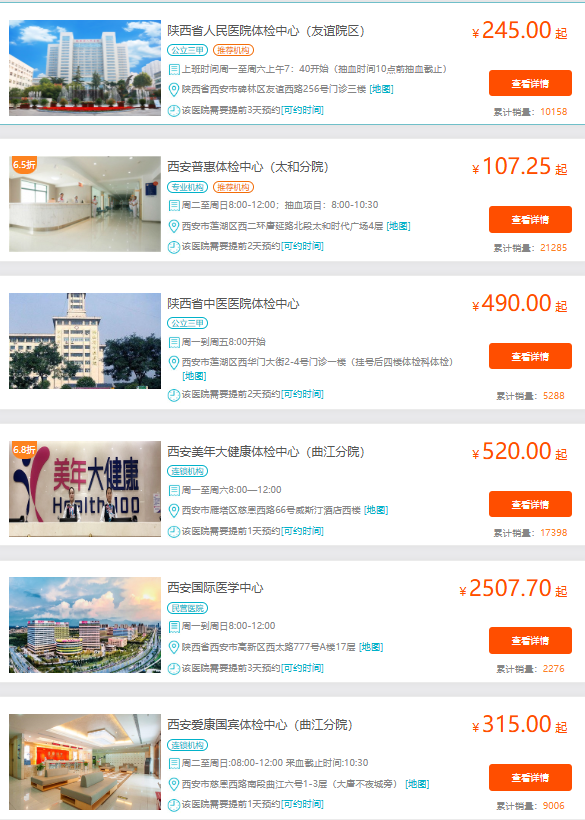This screenshot has width=585, height=820.
Task: Open 可约时间 for 西安美年大健康
Action: coord(302,531)
